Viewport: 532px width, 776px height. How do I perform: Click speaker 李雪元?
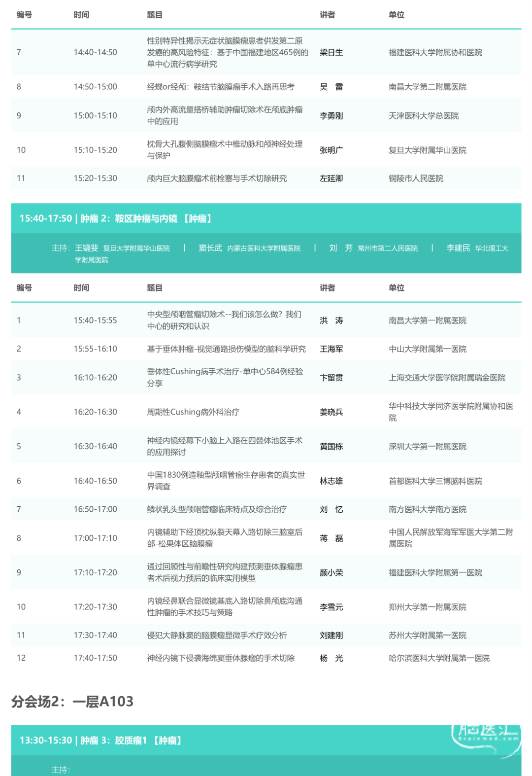tap(331, 607)
